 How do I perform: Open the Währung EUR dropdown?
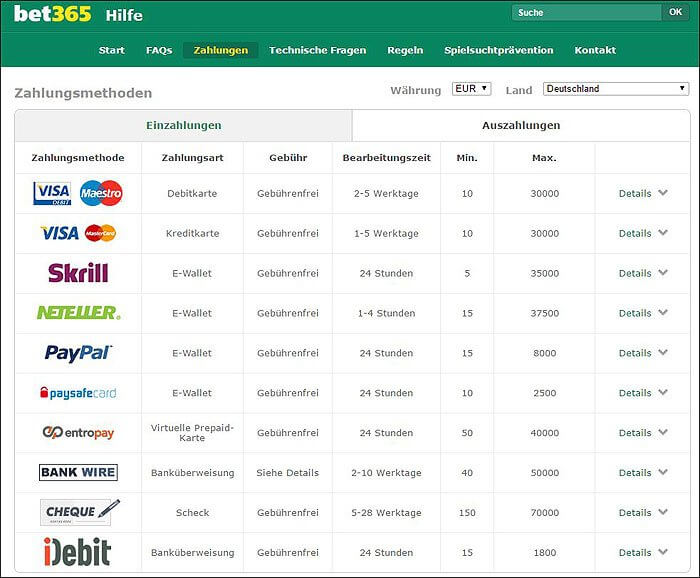tap(471, 88)
